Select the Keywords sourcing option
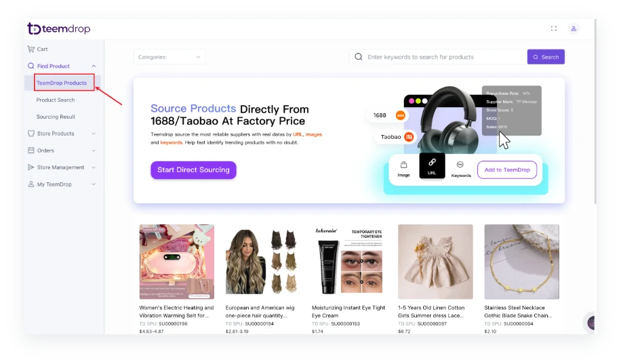The width and height of the screenshot is (621, 364). click(461, 168)
